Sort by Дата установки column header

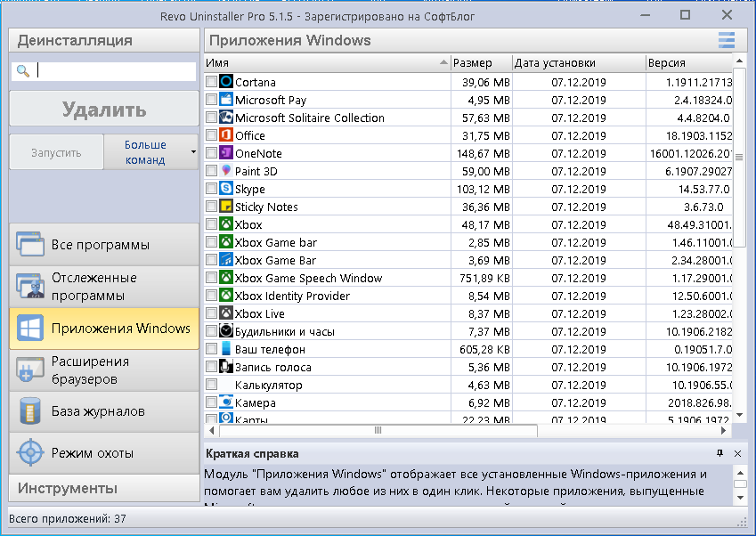[x=579, y=62]
